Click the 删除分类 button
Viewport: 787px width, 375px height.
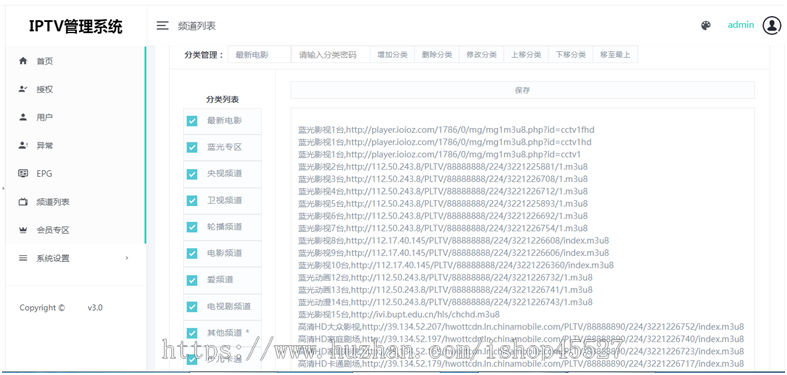click(x=437, y=55)
